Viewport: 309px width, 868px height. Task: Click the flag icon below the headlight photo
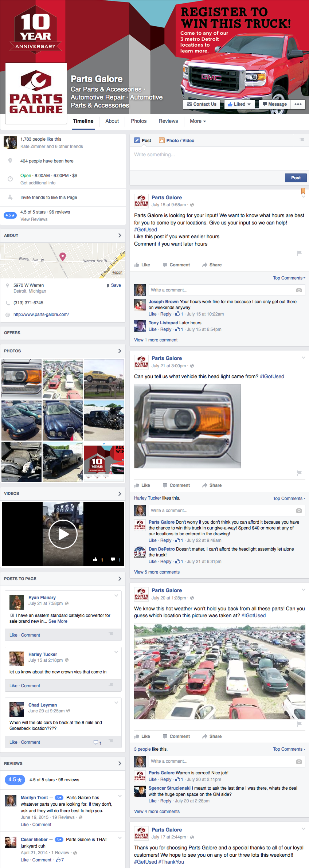tap(299, 473)
